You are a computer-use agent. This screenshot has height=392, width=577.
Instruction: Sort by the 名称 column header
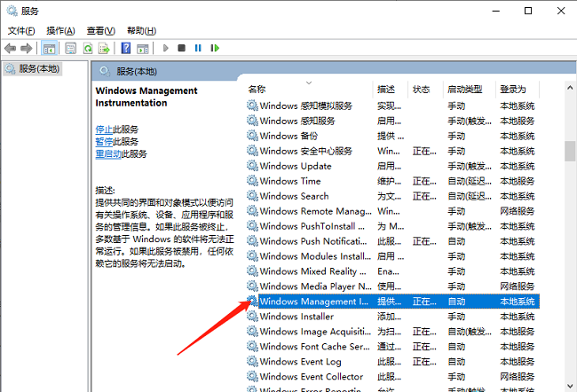tap(309, 90)
